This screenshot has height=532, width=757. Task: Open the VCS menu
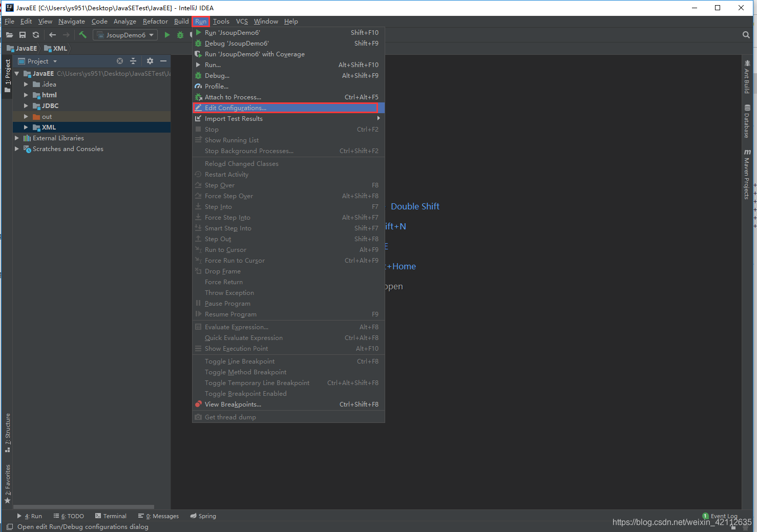[242, 22]
